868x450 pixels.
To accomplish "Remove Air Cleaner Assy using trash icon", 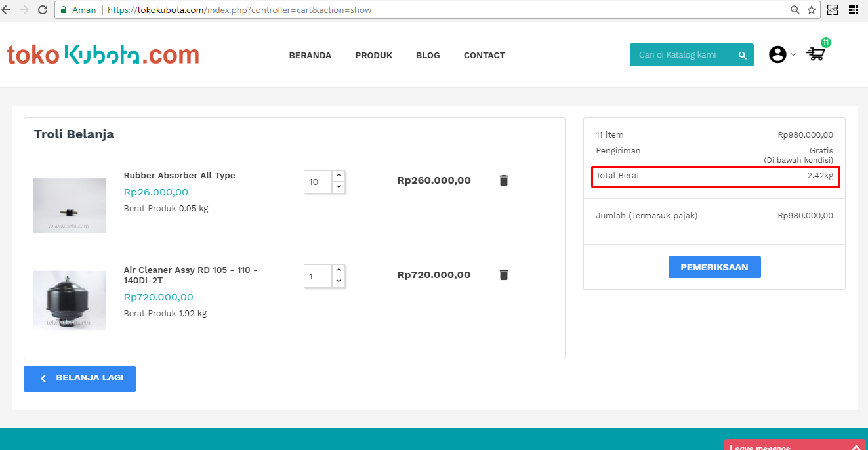I will click(504, 275).
